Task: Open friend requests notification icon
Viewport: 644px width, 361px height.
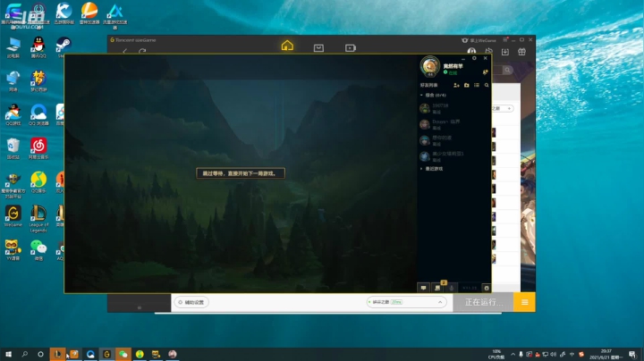Action: pos(485,72)
